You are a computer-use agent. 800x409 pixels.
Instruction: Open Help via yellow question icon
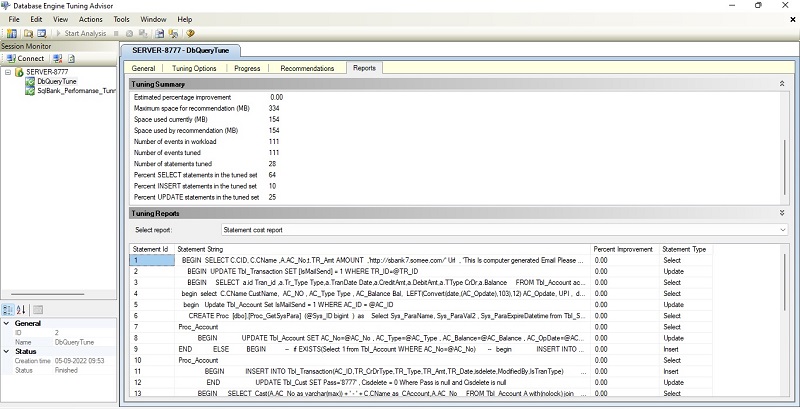(190, 33)
